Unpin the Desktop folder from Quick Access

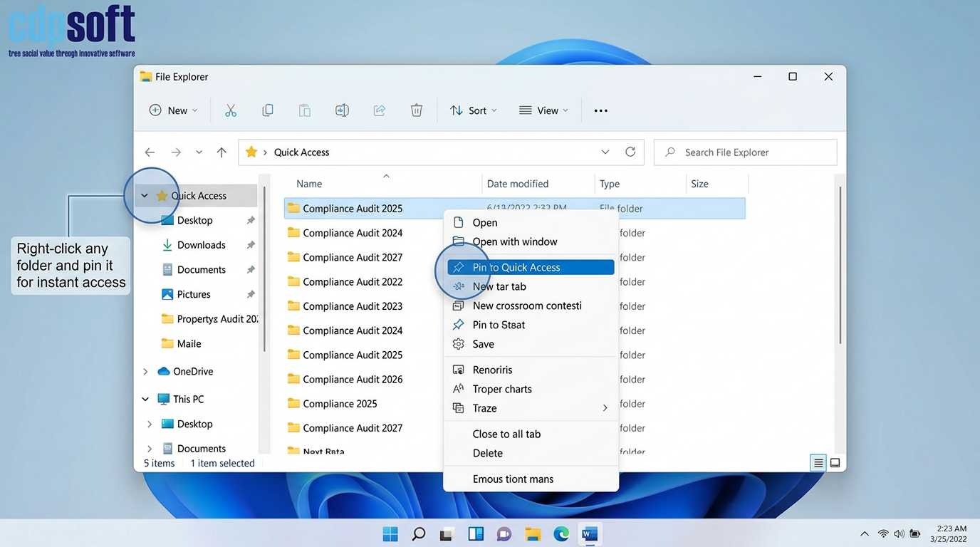251,221
